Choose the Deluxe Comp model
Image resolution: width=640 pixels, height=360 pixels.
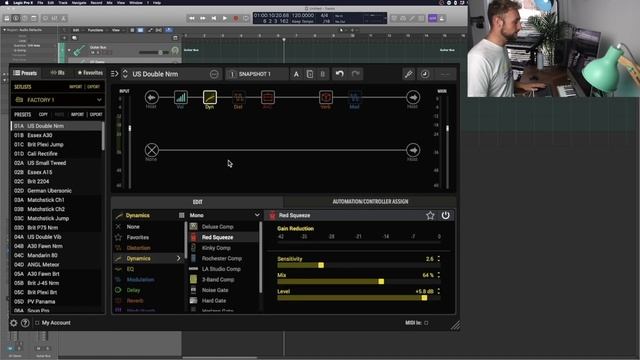tap(223, 227)
